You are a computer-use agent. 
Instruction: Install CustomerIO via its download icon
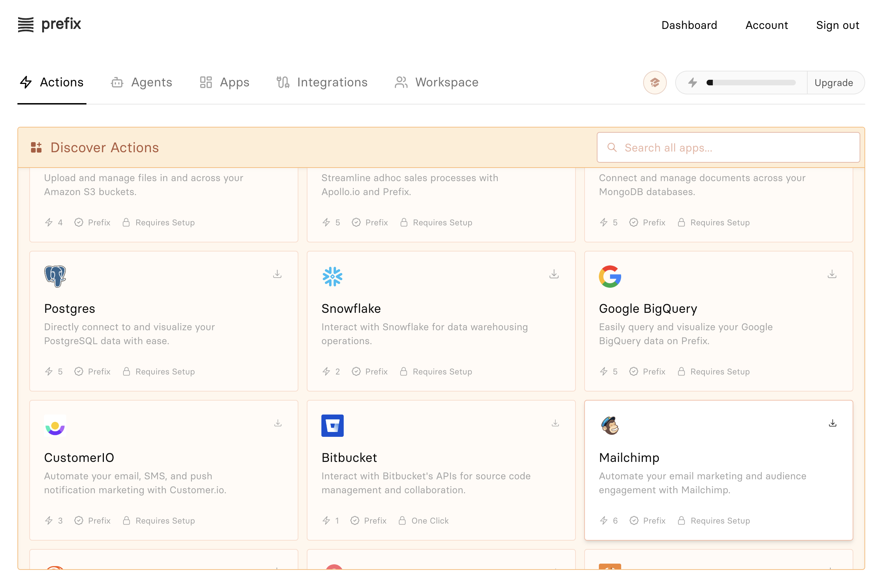tap(278, 423)
